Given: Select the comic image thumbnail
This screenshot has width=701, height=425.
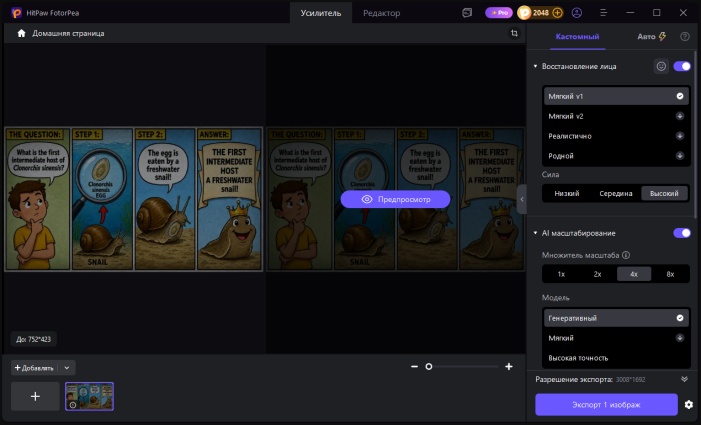Looking at the screenshot, I should 89,396.
